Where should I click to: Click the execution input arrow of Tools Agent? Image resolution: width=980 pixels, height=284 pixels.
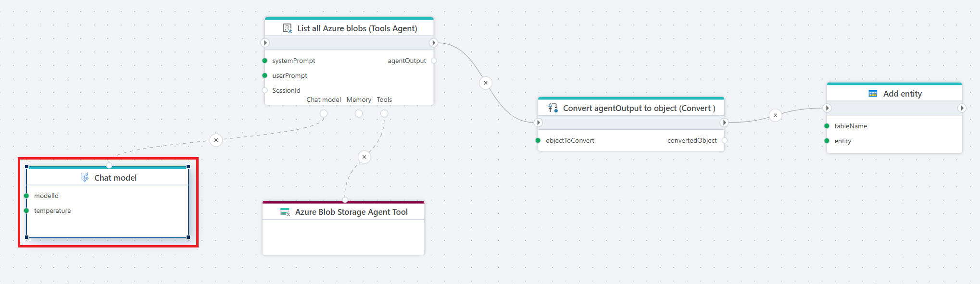[x=265, y=43]
